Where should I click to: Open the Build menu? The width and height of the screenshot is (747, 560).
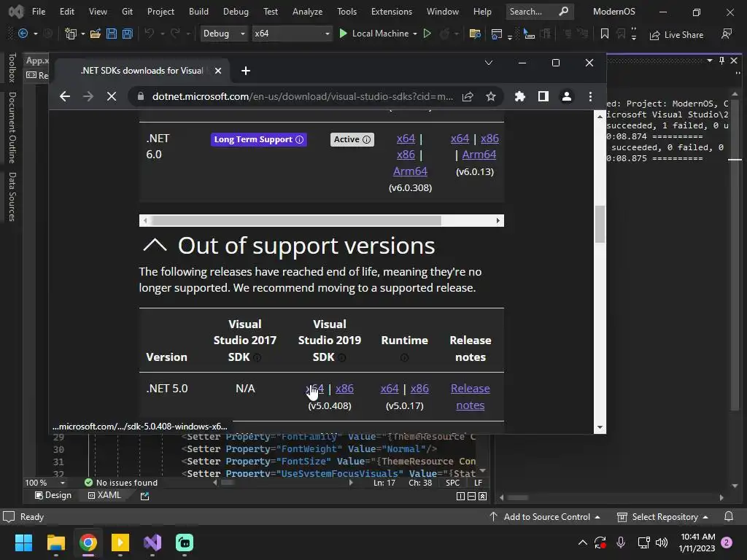(198, 12)
